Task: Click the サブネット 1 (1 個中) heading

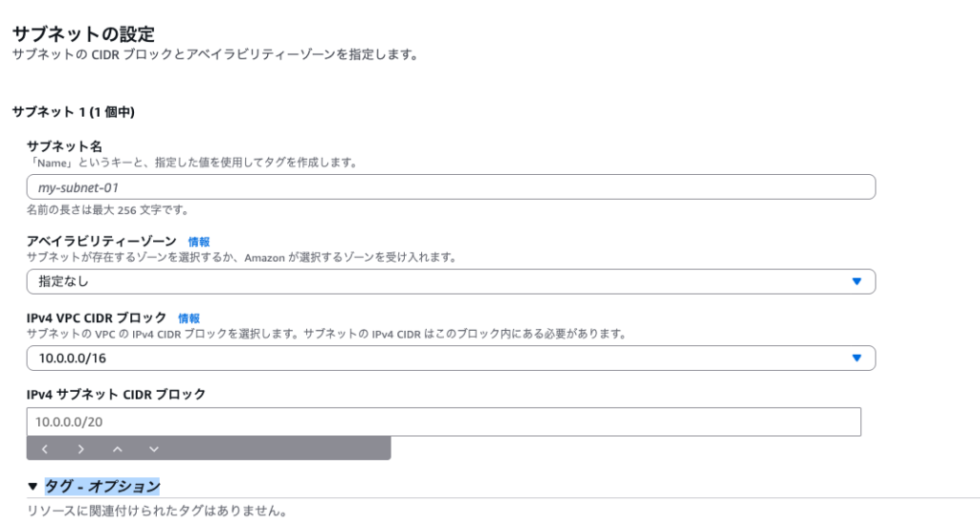Action: tap(73, 112)
